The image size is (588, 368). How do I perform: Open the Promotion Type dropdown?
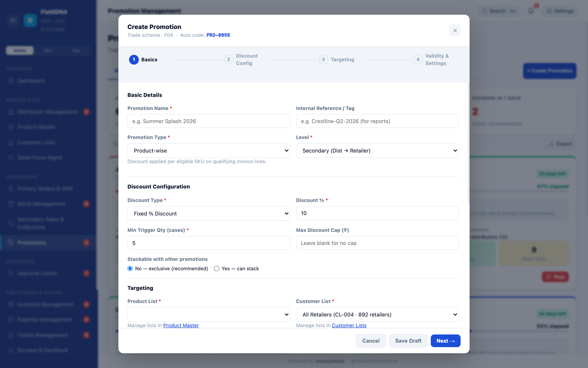click(209, 151)
